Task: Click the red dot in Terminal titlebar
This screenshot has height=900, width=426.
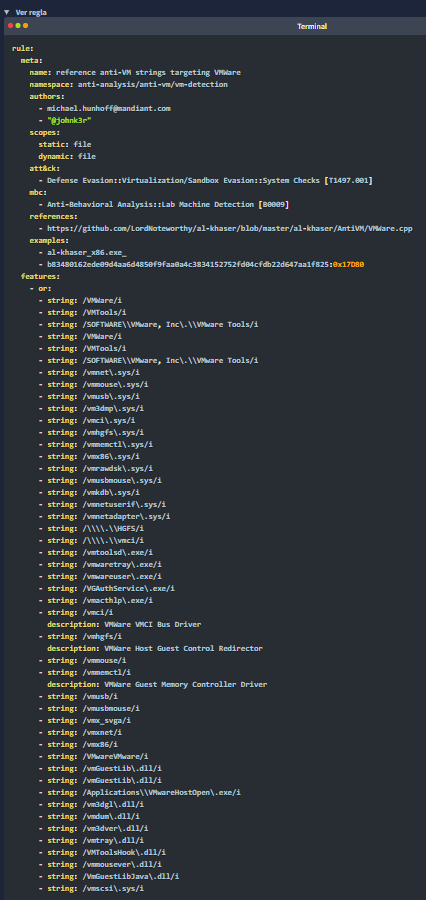Action: pos(10,26)
